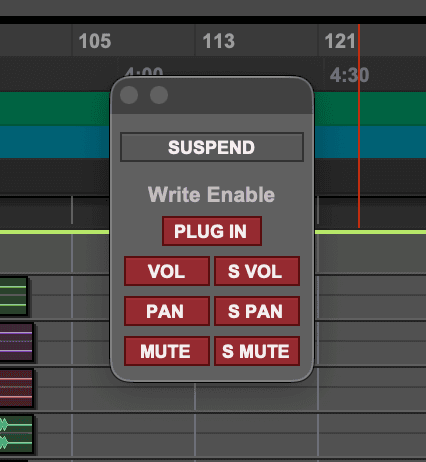Screen dimensions: 426x462
Task: Toggle S VOL write enable
Action: tap(257, 271)
